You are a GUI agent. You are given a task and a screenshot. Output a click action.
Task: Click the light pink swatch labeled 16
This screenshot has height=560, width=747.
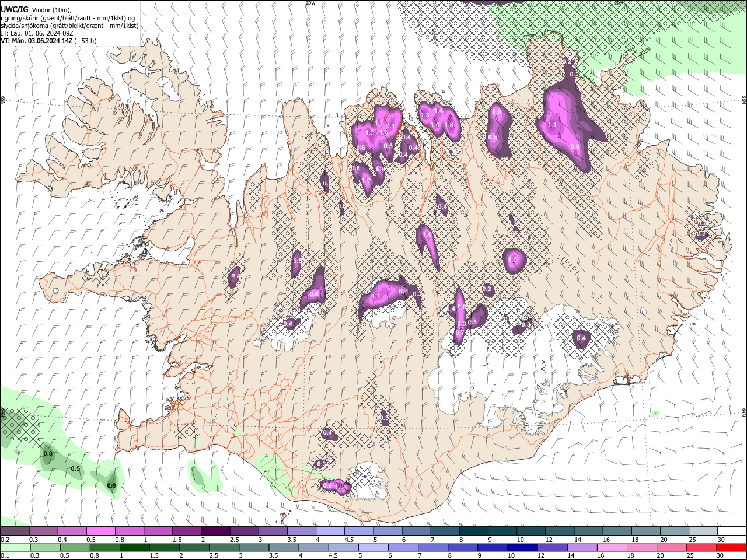point(612,547)
